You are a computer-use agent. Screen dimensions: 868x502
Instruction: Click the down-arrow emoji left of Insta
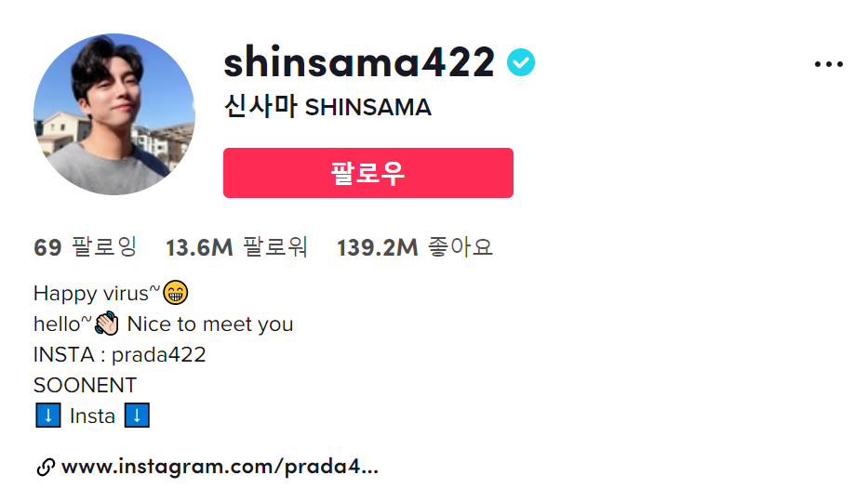[x=47, y=416]
